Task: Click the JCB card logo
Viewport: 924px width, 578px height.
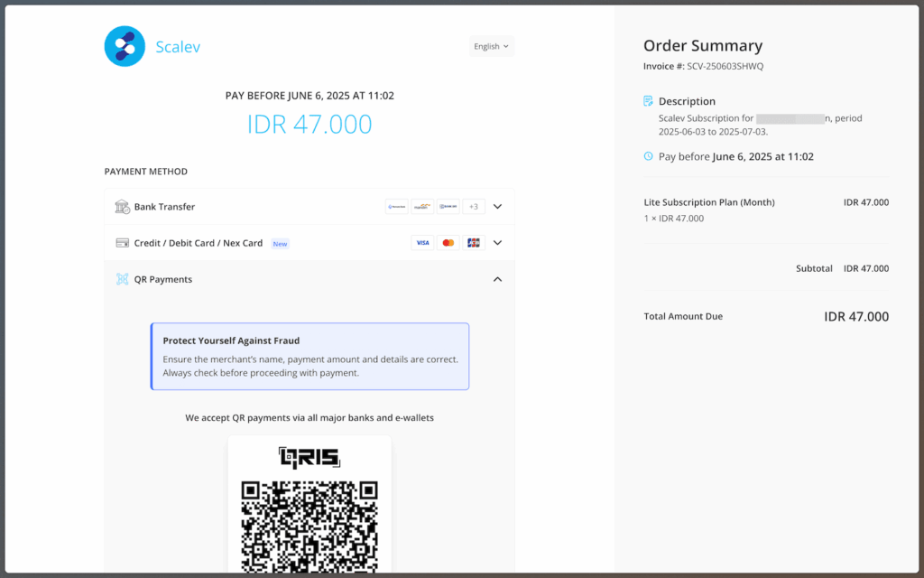Action: click(474, 243)
